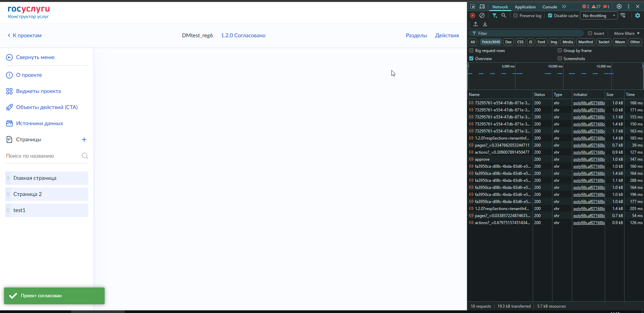The width and height of the screenshot is (644, 313).
Task: Turn off the Overview checkbox
Action: click(x=471, y=58)
